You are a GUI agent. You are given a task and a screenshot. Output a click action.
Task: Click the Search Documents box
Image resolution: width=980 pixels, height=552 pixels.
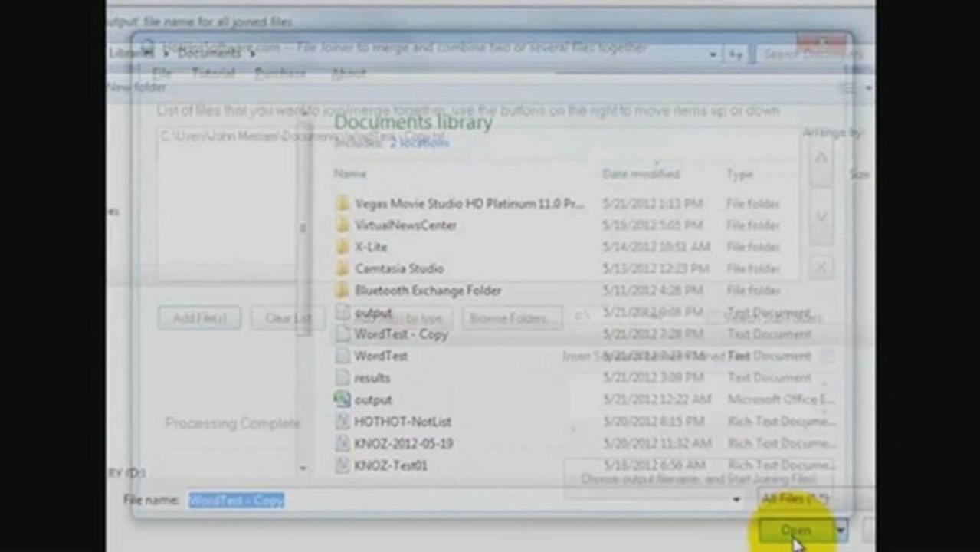[x=813, y=54]
